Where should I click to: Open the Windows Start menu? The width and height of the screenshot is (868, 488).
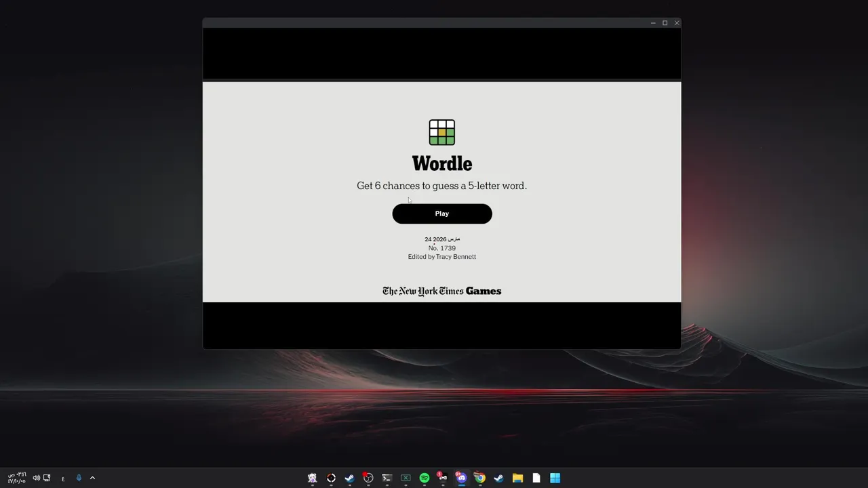tap(555, 478)
